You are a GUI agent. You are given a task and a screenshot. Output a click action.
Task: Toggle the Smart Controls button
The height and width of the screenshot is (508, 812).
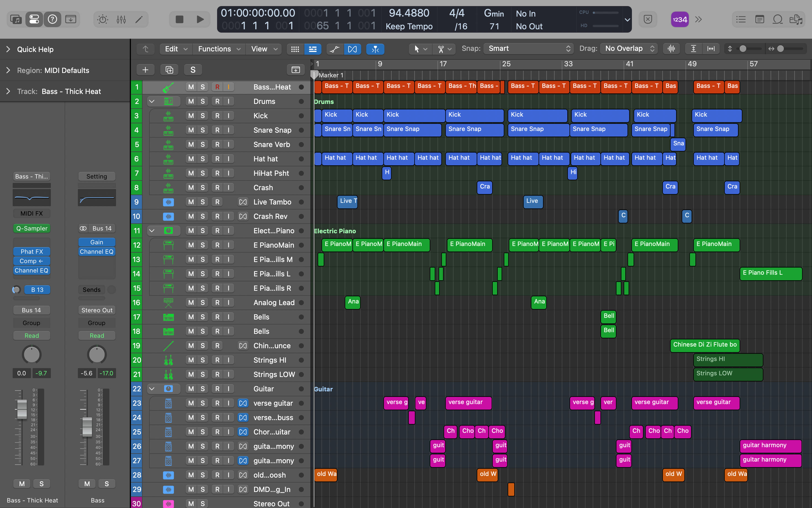(x=102, y=20)
